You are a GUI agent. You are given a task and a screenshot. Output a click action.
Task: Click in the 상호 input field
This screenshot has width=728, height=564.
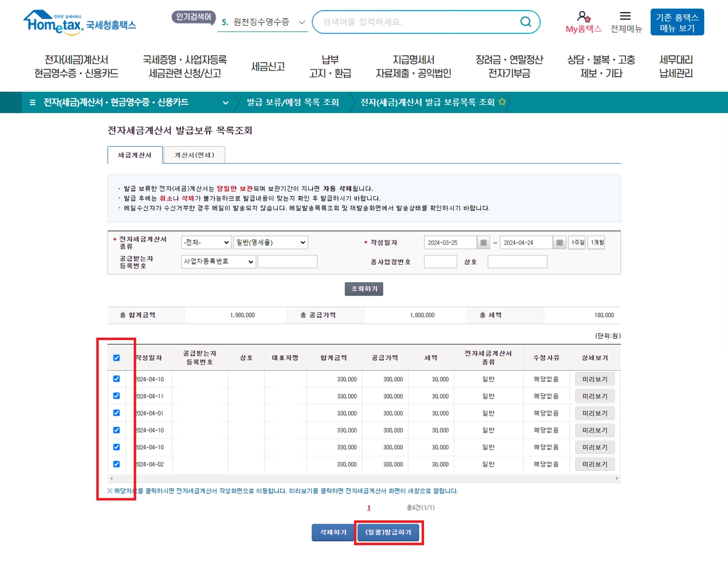coord(517,261)
